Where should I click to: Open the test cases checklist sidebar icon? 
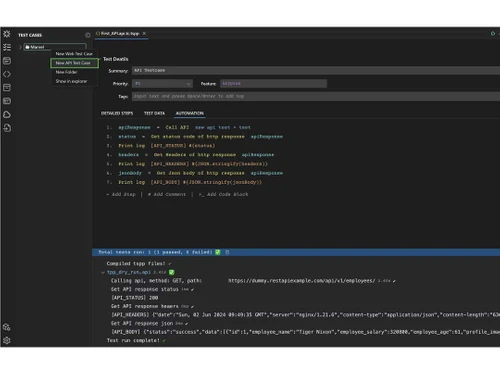point(7,47)
